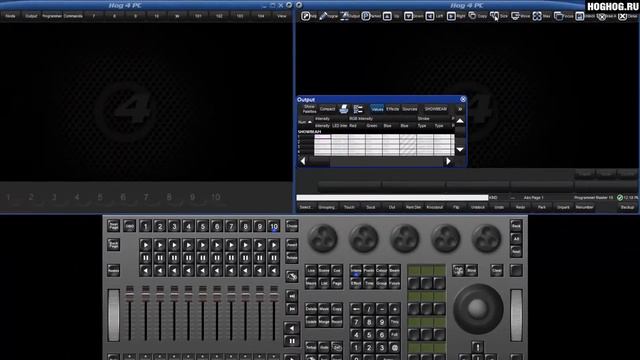Screen dimensions: 640x360
Task: Select Values view in Output window
Action: pyautogui.click(x=377, y=109)
